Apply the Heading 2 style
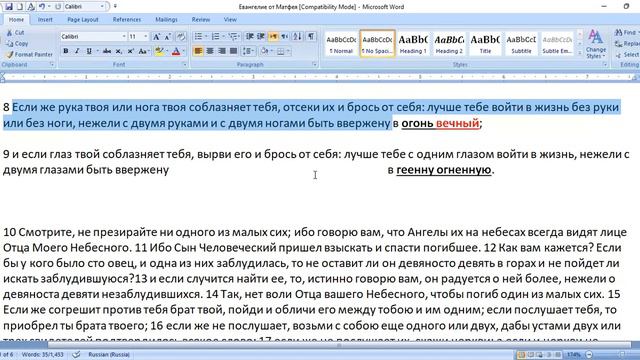The height and width of the screenshot is (360, 640). (449, 43)
